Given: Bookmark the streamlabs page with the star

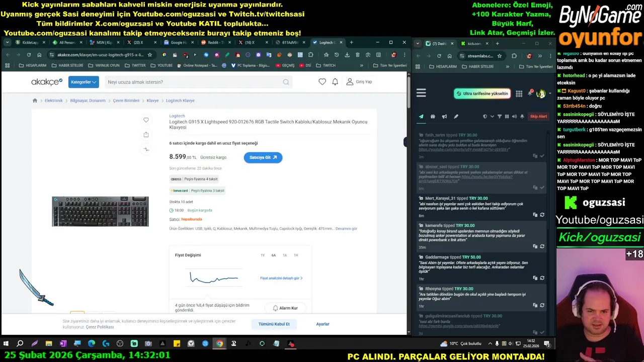Looking at the screenshot, I should pyautogui.click(x=499, y=56).
